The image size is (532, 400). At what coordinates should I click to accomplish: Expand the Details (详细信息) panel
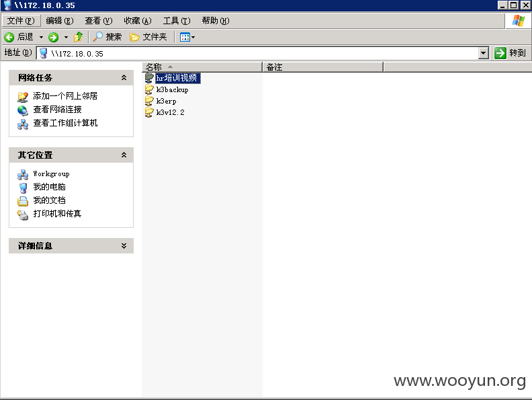124,246
